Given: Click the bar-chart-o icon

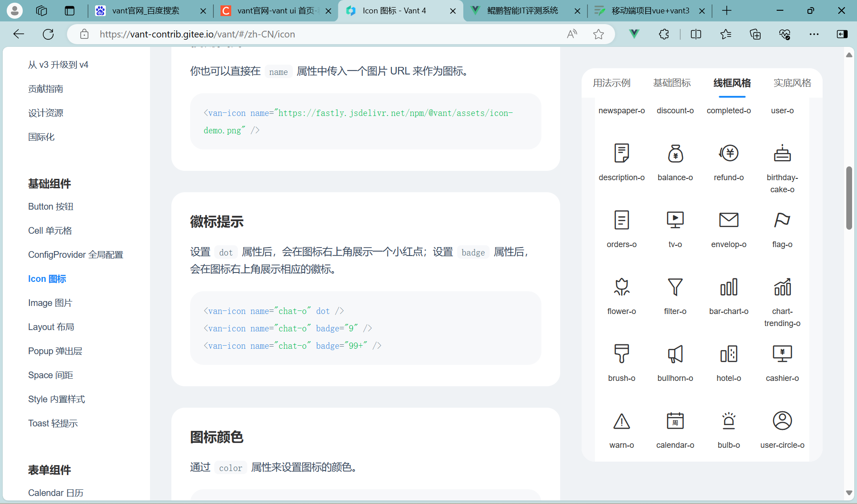Looking at the screenshot, I should point(728,287).
